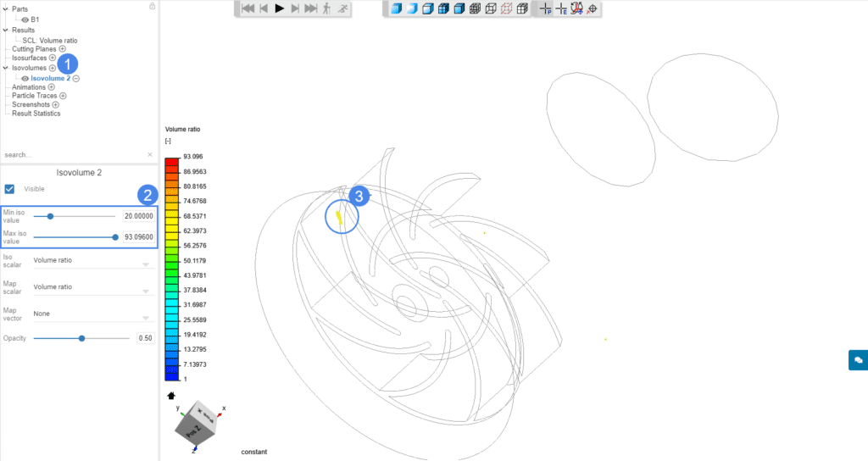868x461 pixels.
Task: Collapse the Parts tree node
Action: pos(6,8)
